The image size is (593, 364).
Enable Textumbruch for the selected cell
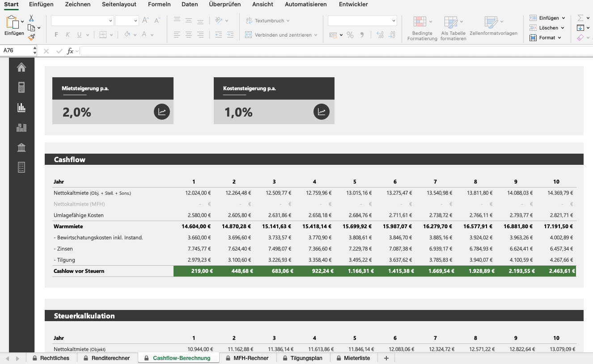267,20
